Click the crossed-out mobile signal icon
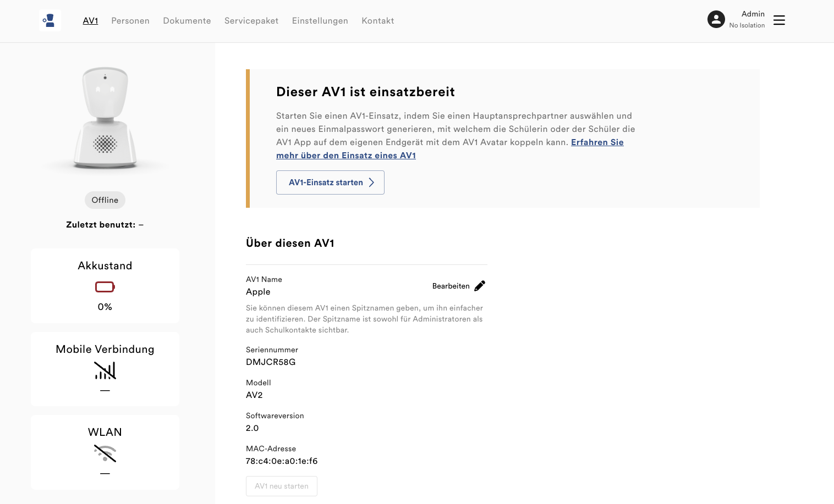This screenshot has width=834, height=504. (105, 370)
